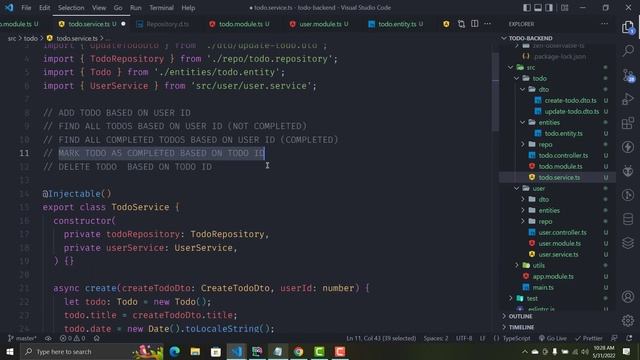Viewport: 640px width, 360px height.
Task: Switch to the Repository.d.ts tab
Action: 163,24
